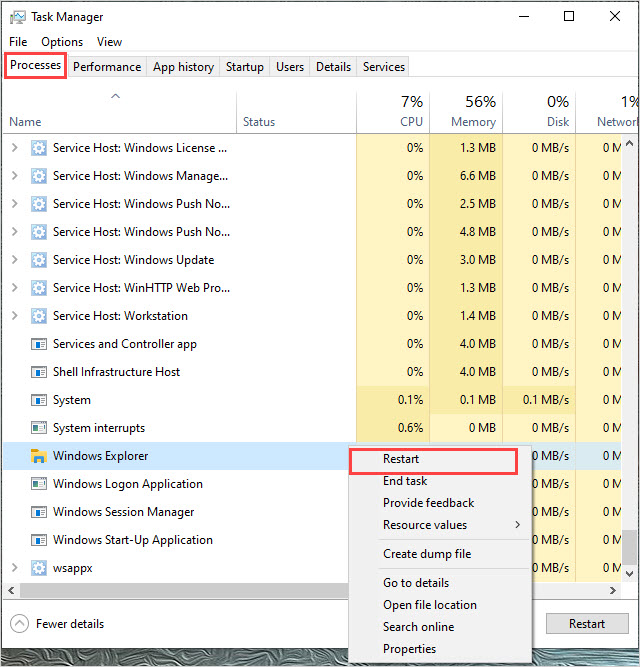Viewport: 640px width, 667px height.
Task: Switch to the App history tab
Action: pos(183,67)
